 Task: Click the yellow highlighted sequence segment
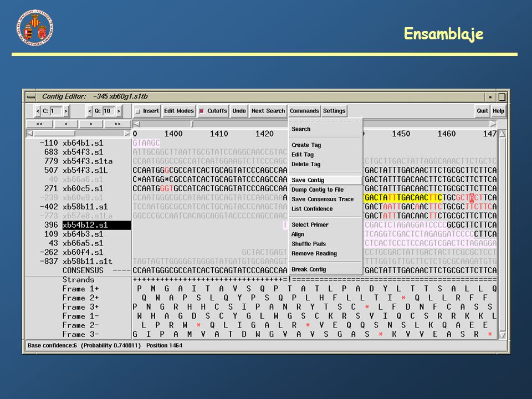click(402, 197)
